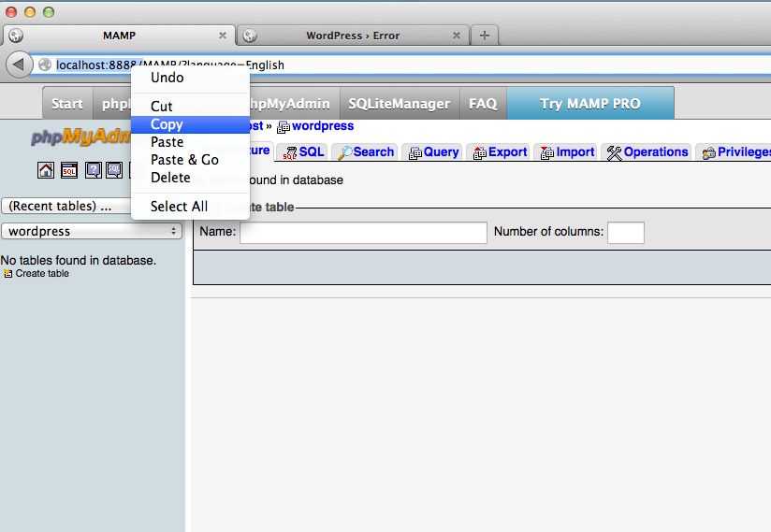Click the Privileges users icon
This screenshot has height=532, width=771.
(708, 153)
